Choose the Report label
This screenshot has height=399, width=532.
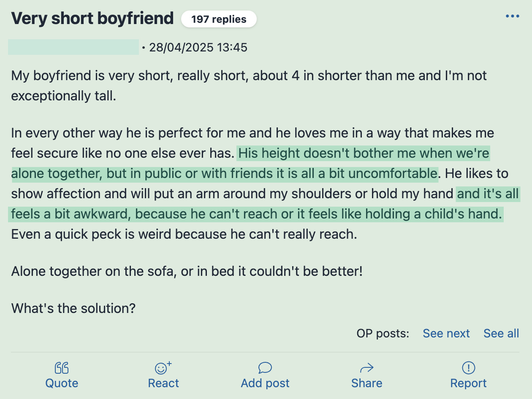(468, 383)
